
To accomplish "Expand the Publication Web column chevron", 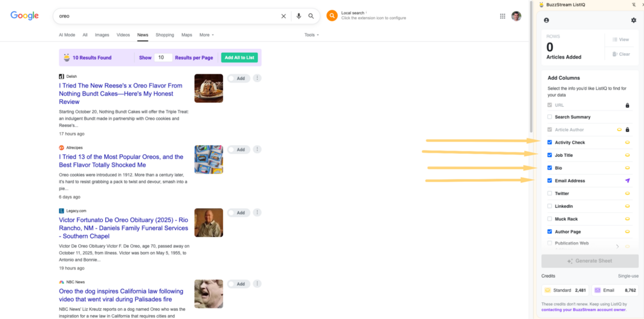I will (x=617, y=247).
